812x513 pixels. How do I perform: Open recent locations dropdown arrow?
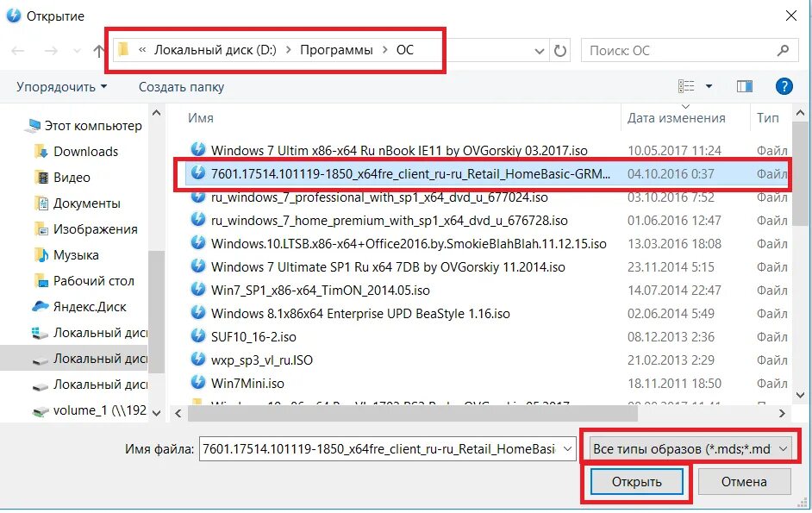click(78, 51)
